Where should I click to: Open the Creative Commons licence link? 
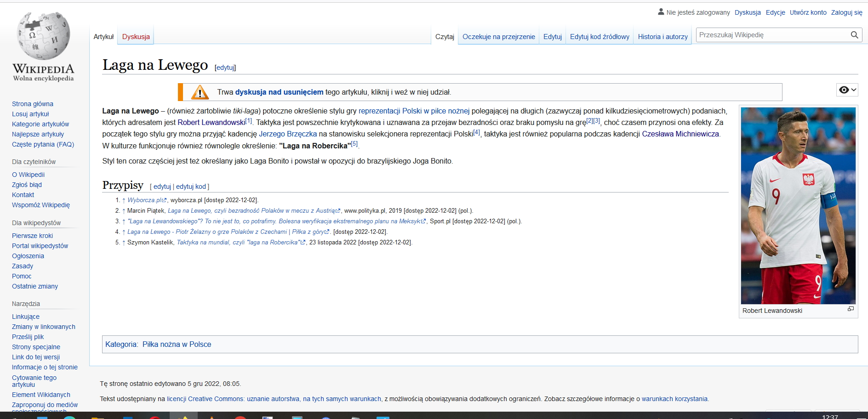click(274, 399)
